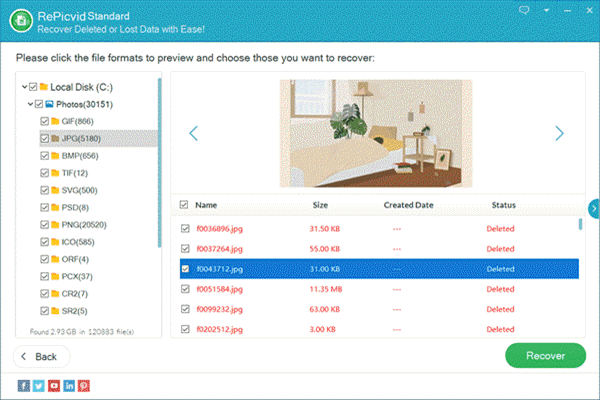The height and width of the screenshot is (400, 600).
Task: Click the 31.50 KB size value
Action: point(324,229)
